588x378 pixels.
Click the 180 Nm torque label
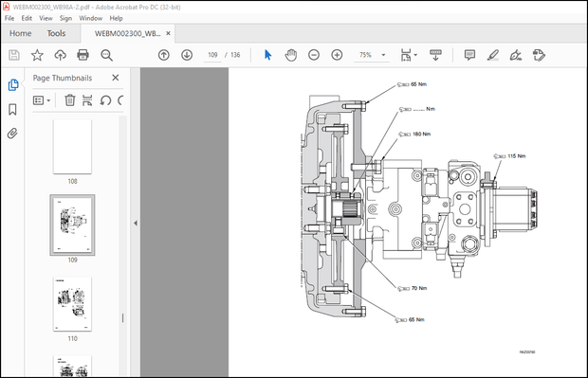[x=421, y=135]
